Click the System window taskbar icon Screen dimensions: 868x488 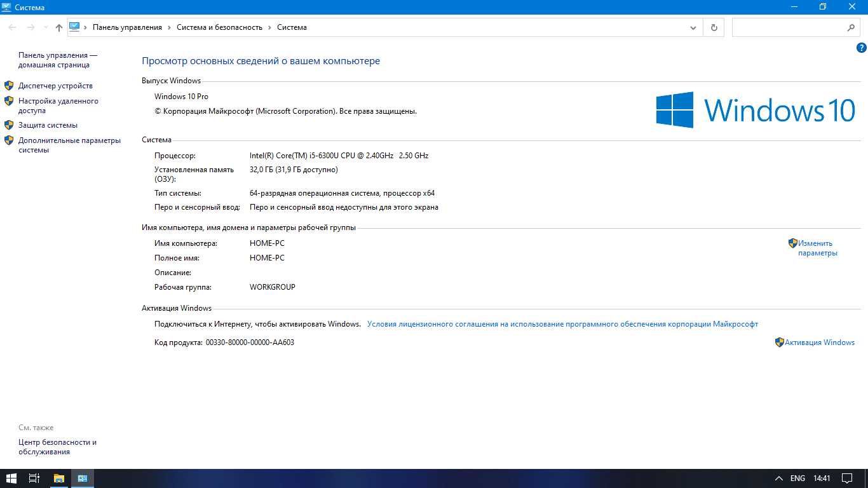click(x=83, y=478)
